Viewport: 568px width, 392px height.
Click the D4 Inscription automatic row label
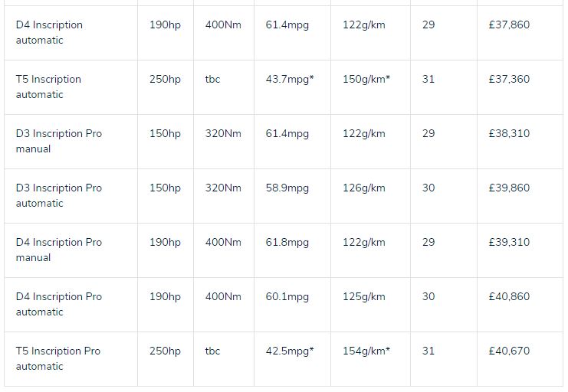coord(49,32)
